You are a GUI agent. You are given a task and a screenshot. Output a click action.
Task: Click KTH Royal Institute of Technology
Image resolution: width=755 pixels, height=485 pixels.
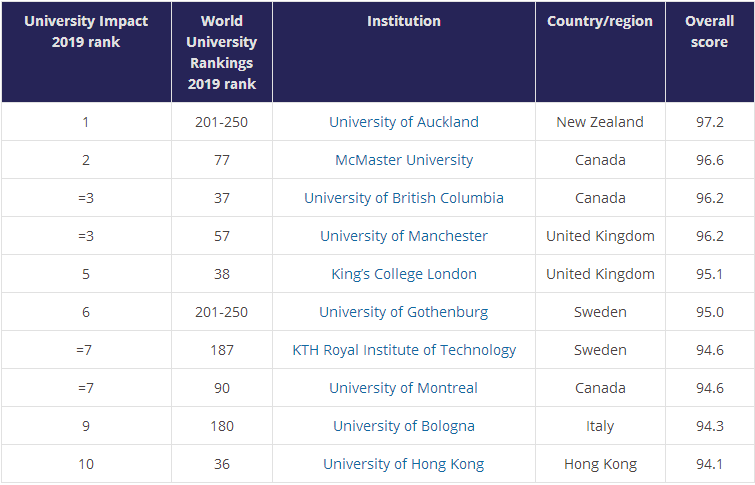(x=403, y=350)
